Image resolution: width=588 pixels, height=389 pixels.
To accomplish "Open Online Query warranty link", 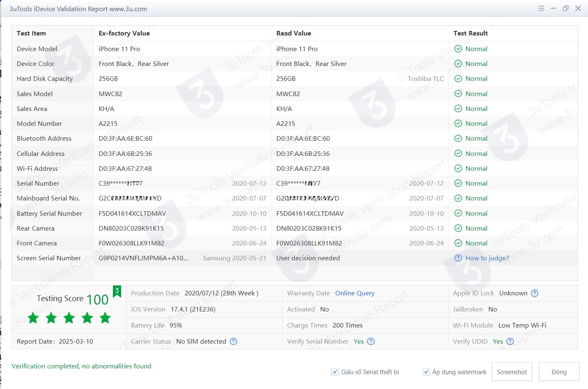I will 354,293.
